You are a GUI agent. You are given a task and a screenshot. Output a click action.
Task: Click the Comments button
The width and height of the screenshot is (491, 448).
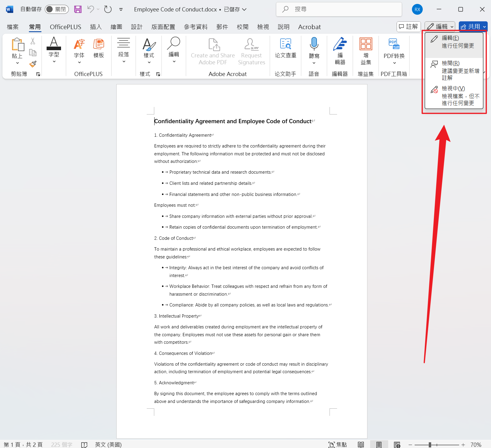pyautogui.click(x=408, y=27)
